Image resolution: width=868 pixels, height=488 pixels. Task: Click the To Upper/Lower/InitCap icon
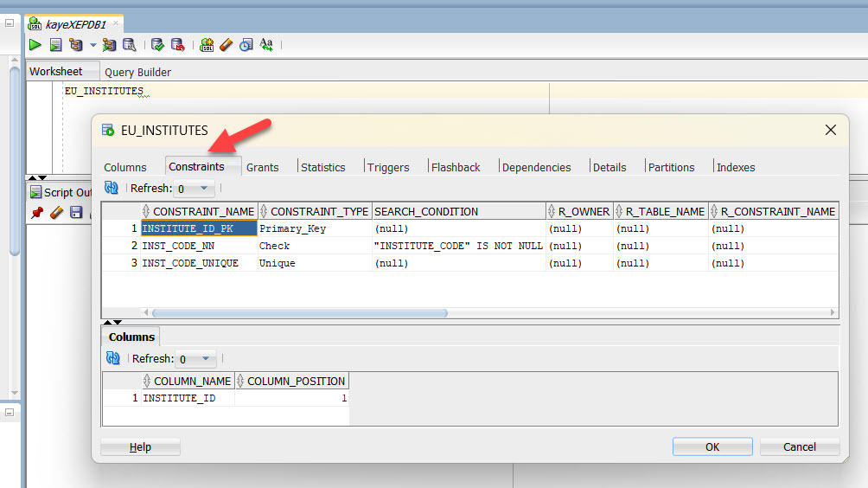[x=266, y=45]
